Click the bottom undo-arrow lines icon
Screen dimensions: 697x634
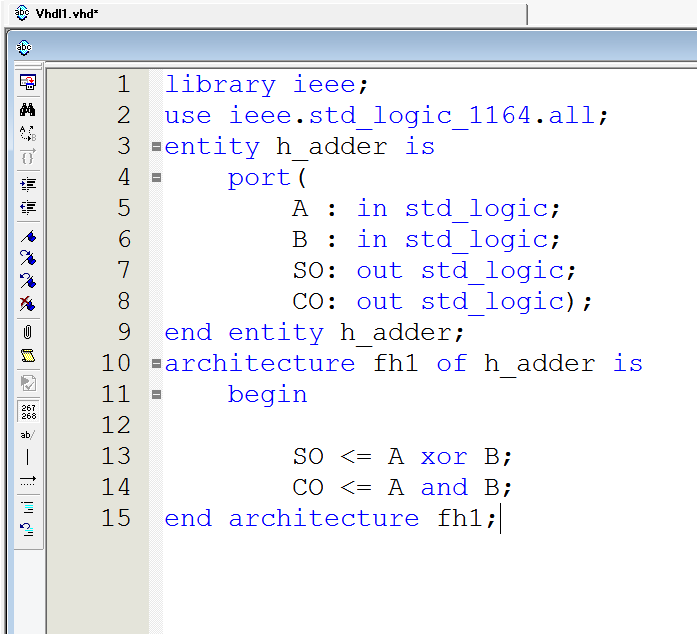click(x=27, y=530)
